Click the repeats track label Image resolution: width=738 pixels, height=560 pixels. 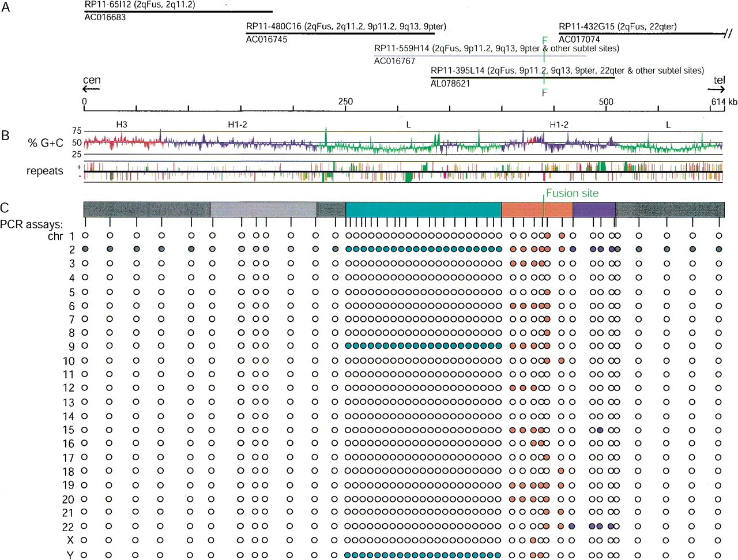45,171
